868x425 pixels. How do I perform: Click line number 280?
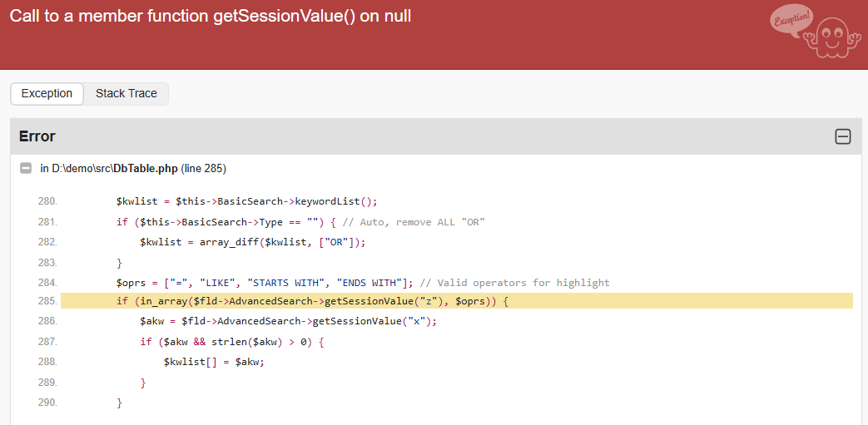[47, 201]
